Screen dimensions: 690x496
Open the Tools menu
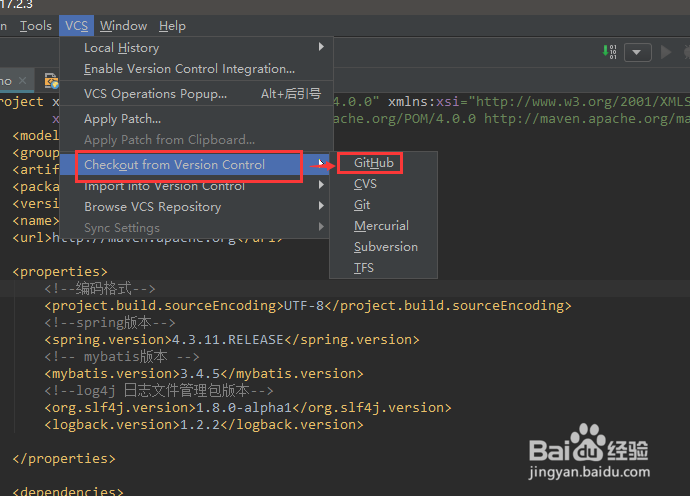[36, 26]
